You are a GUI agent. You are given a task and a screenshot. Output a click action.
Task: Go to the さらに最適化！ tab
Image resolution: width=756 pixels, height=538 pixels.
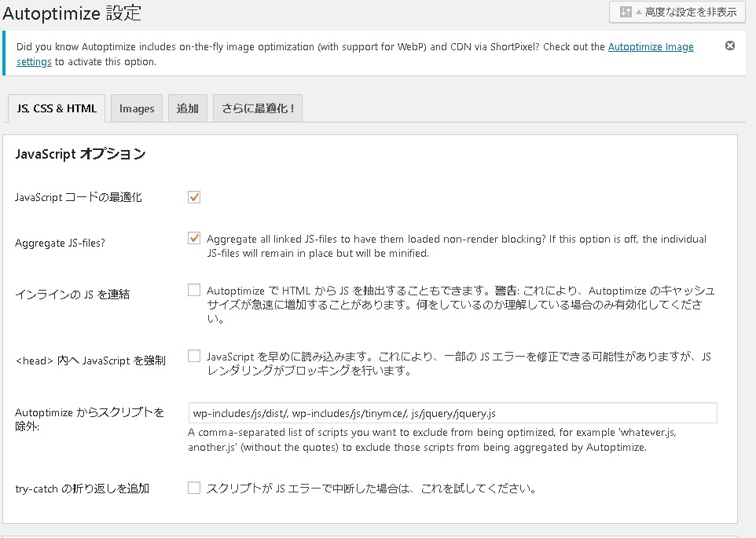(257, 109)
